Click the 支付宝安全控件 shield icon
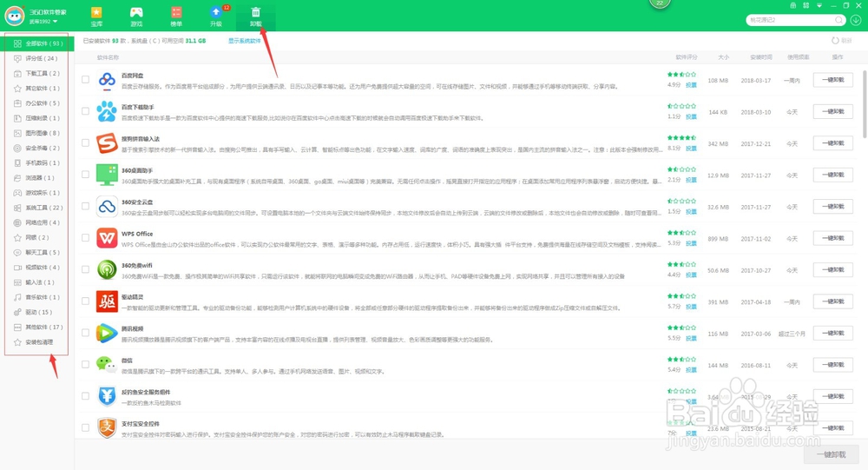Screen dimensions: 868x470 point(106,427)
